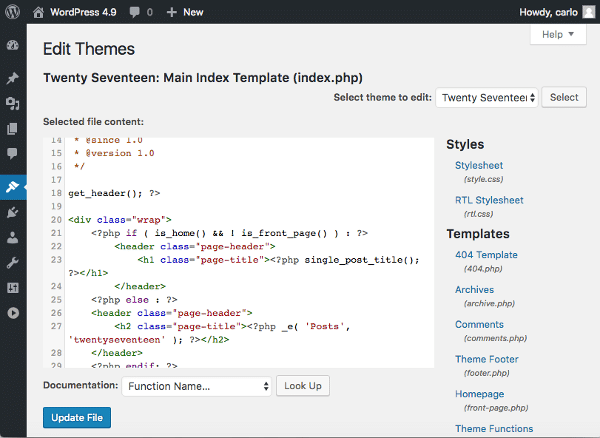Open the 404 Template file link
Screen dimensions: 600x438
486,255
